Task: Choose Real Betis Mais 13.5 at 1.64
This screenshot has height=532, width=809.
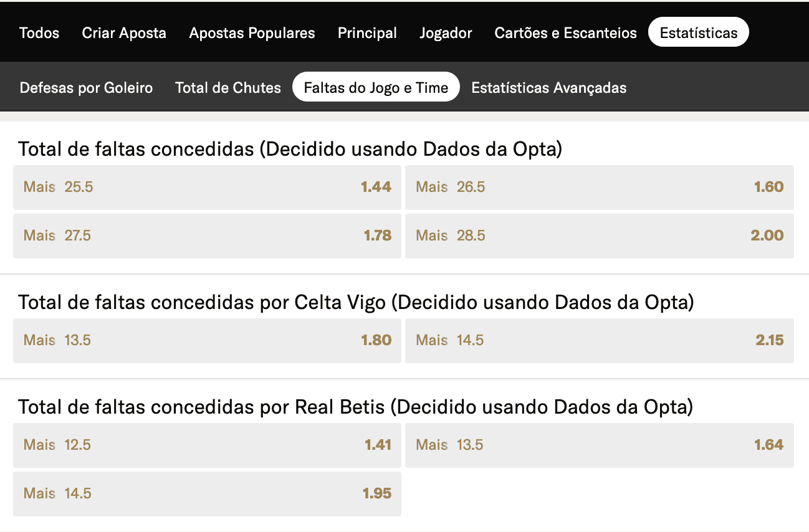Action: click(599, 445)
